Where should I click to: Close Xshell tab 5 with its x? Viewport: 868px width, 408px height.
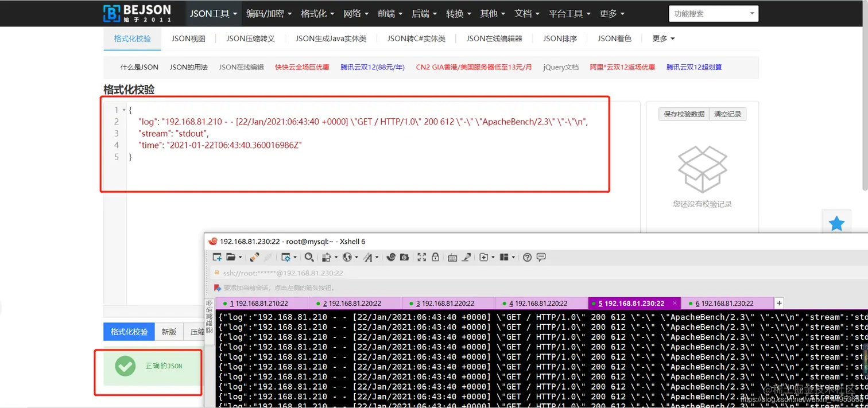(x=675, y=303)
